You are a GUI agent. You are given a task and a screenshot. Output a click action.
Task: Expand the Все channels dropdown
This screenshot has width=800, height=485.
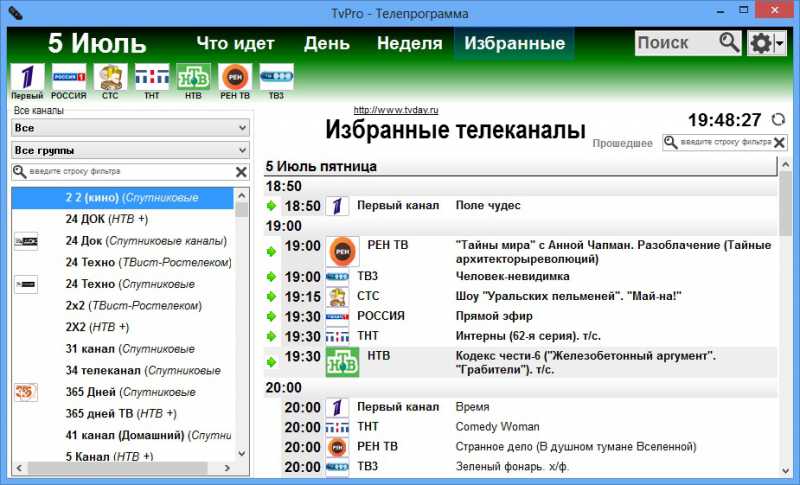click(130, 128)
